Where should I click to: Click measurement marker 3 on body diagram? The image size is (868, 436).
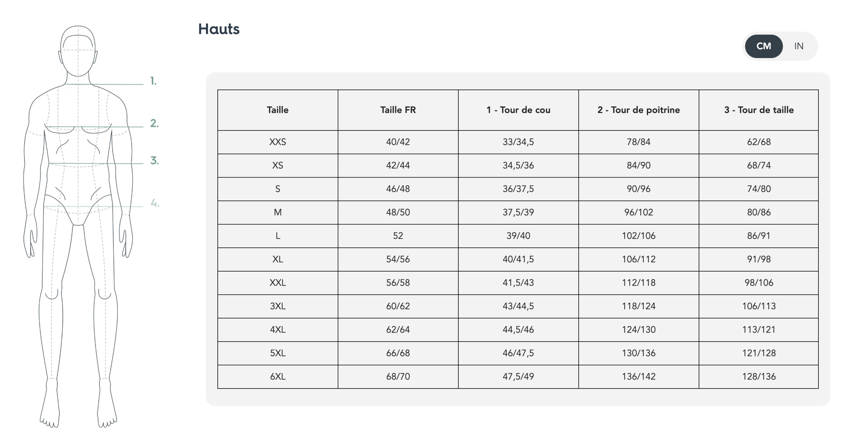pyautogui.click(x=154, y=161)
